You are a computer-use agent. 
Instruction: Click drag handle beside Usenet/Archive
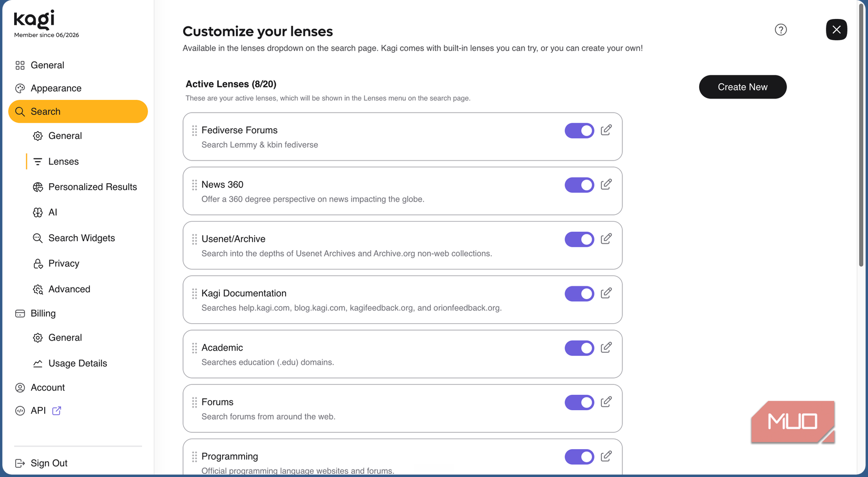click(x=195, y=239)
